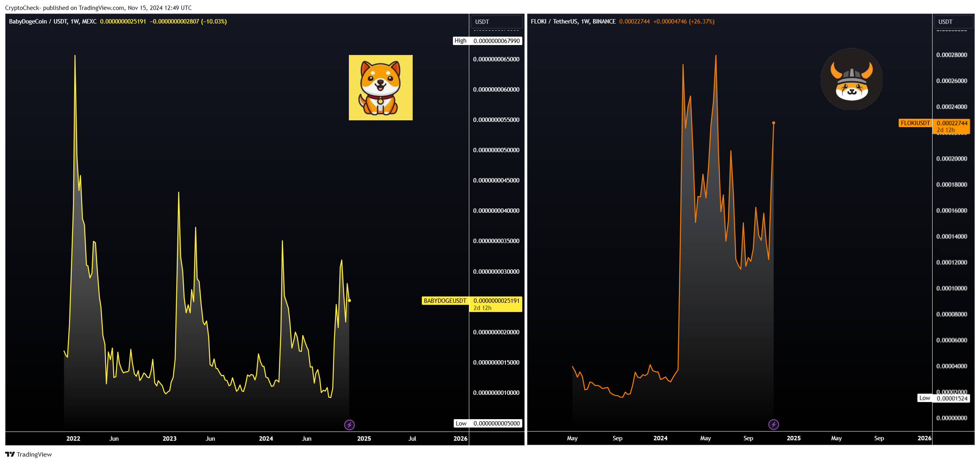Click the orange dot at FLOKI line end
Viewport: 980px width, 463px height.
coord(773,123)
